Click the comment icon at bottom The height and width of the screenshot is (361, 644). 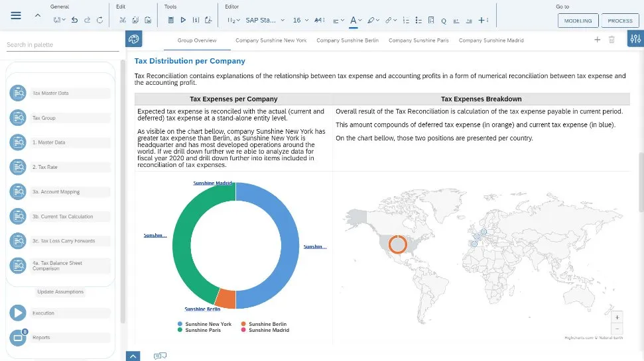pos(160,356)
